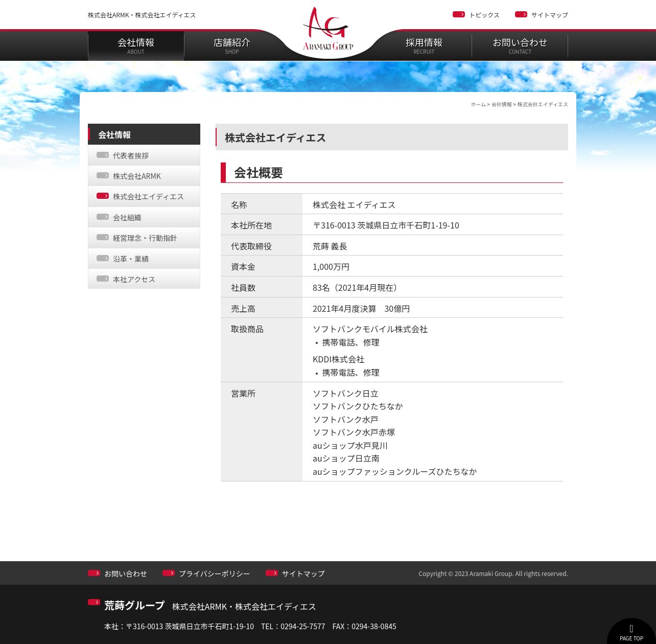Open 店舗紹介 SHOP navigation menu
The height and width of the screenshot is (644, 656).
[x=232, y=45]
